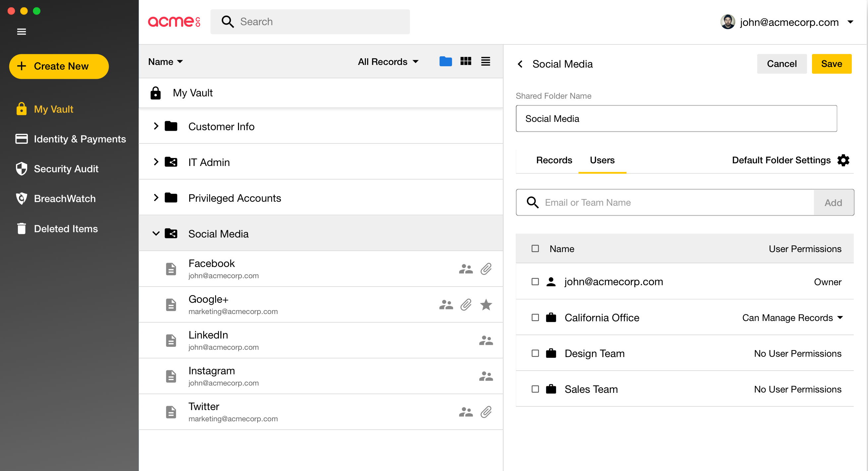
Task: Switch to list view icon
Action: pyautogui.click(x=486, y=61)
